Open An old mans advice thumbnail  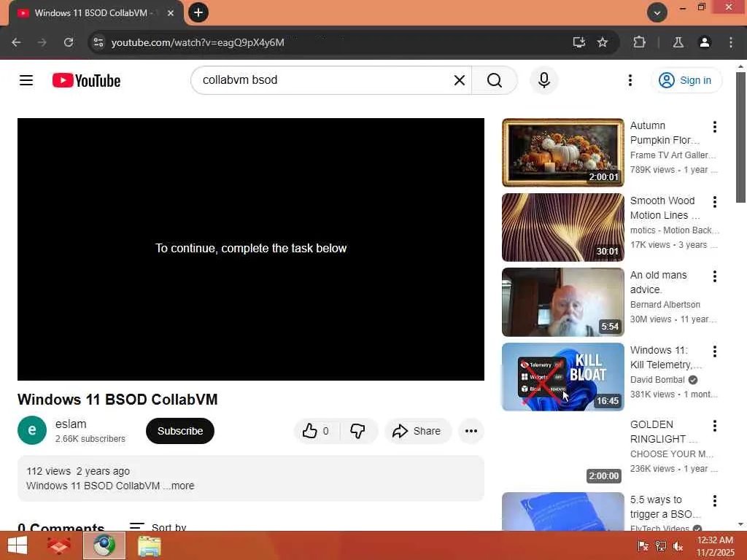tap(562, 302)
